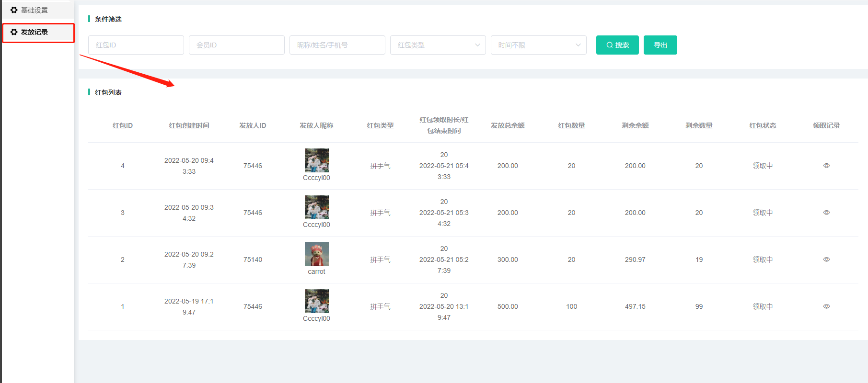
Task: Select the 发放记录 sidebar item
Action: click(x=35, y=32)
